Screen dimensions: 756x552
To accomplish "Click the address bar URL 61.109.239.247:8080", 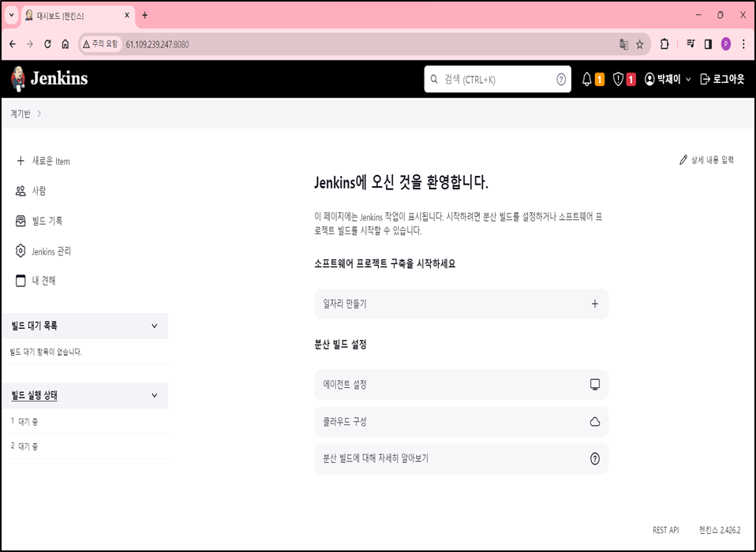I will [x=157, y=45].
